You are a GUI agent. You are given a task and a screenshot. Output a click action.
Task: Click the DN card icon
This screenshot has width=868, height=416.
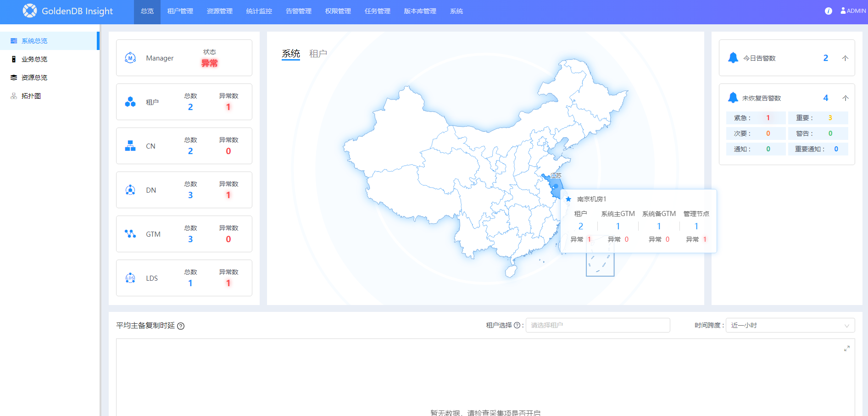130,190
